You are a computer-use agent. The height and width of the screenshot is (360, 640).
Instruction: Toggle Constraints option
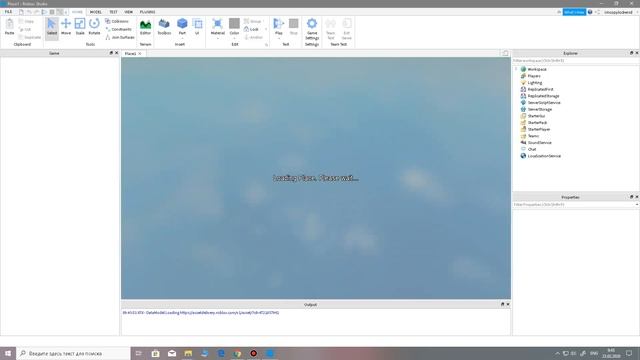[x=119, y=29]
